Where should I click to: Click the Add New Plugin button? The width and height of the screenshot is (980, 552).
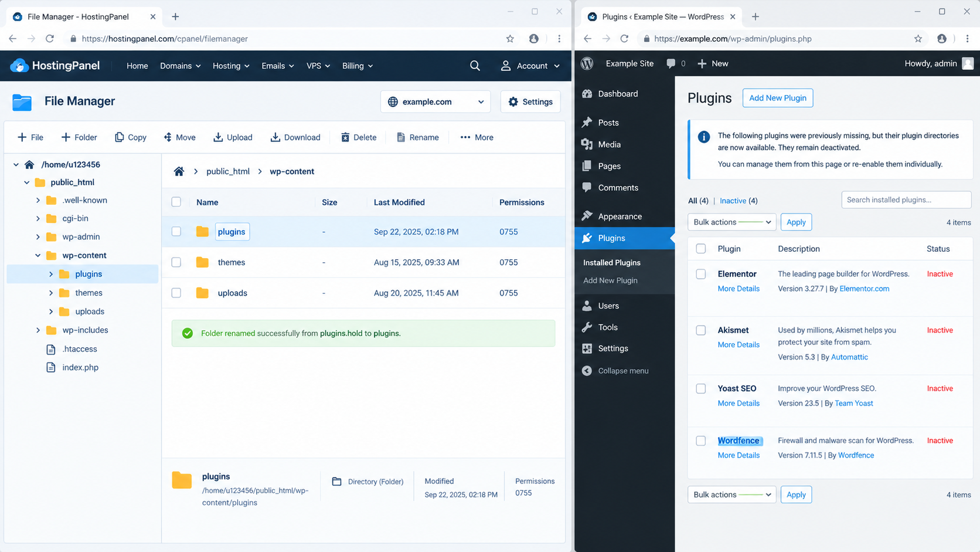(x=778, y=98)
